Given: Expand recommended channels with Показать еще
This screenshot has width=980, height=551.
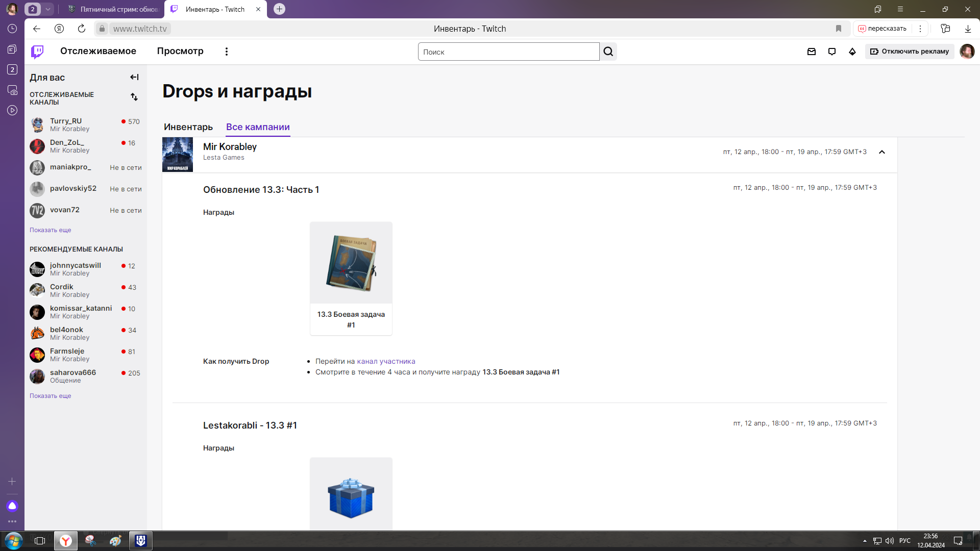Looking at the screenshot, I should coord(51,396).
